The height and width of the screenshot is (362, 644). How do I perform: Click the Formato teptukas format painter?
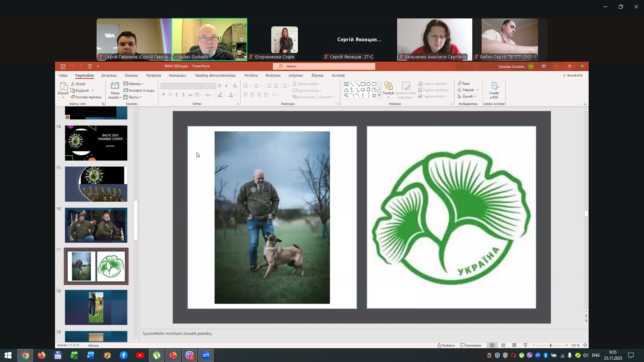(x=86, y=97)
